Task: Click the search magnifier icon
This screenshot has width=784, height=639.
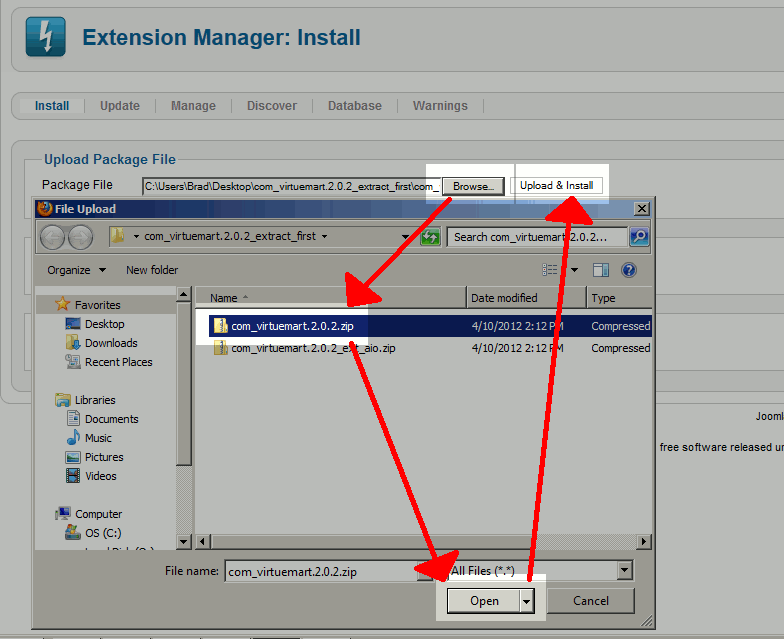Action: [x=638, y=237]
